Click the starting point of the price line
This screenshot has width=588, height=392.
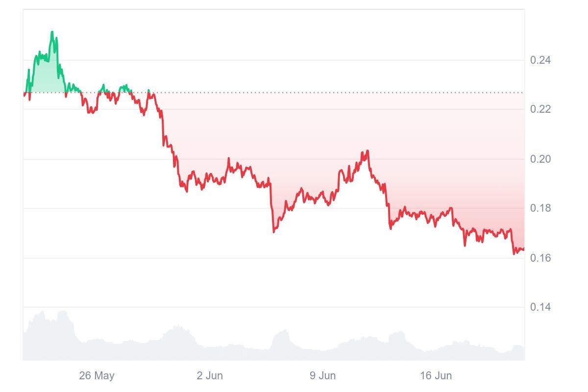24,95
